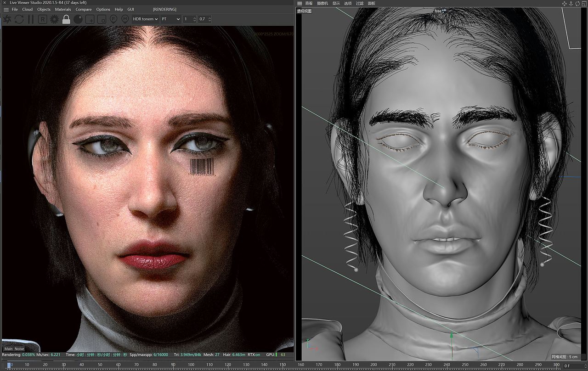Click the 网格间距 grid spacing label
This screenshot has height=371, width=588.
[x=565, y=357]
